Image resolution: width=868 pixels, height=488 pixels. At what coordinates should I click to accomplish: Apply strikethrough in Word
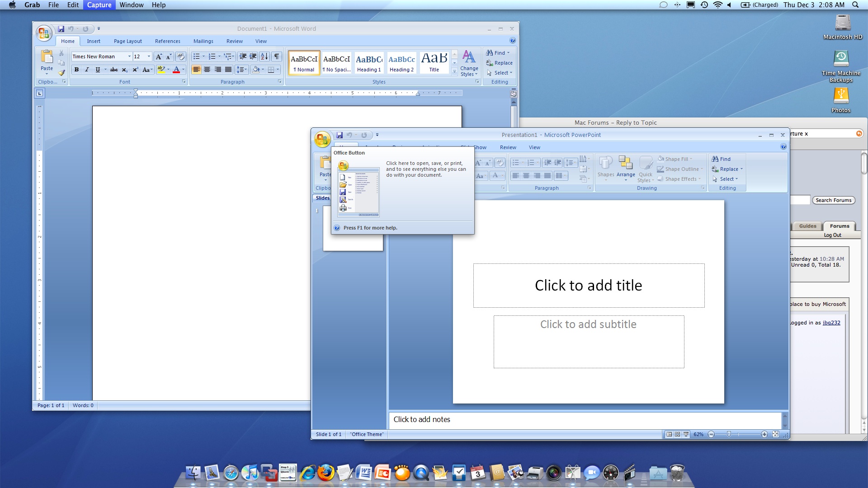[x=114, y=70]
